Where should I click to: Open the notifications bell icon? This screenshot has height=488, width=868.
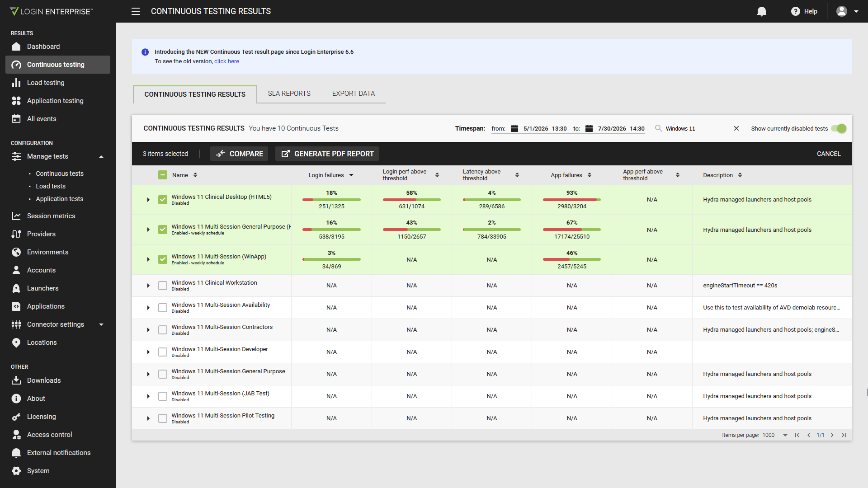(762, 11)
